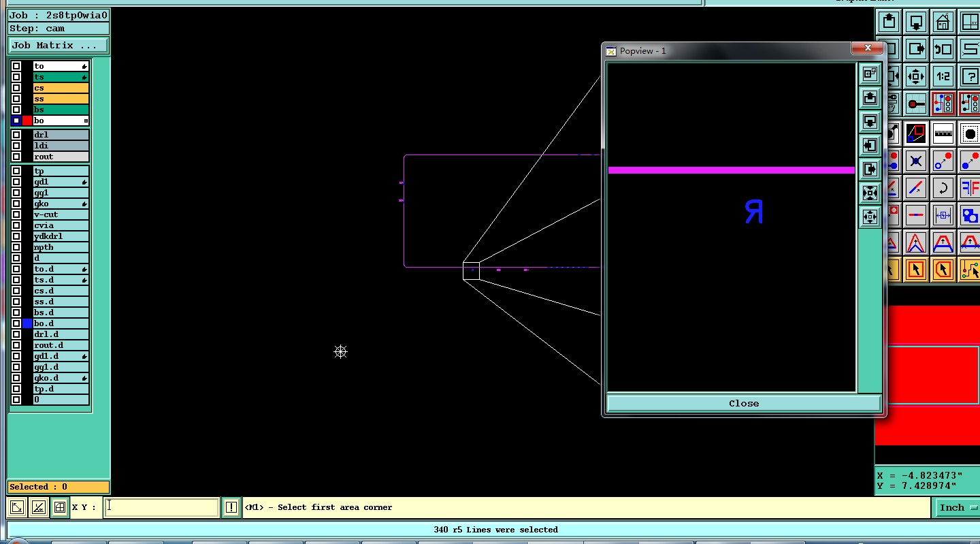Click the pan up icon in main toolbar
The width and height of the screenshot is (980, 544).
(889, 22)
